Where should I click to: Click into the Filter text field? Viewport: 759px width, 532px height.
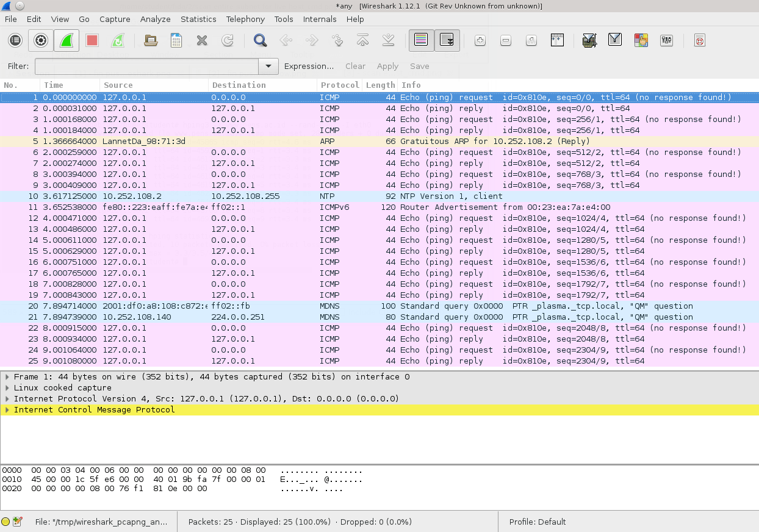(x=146, y=66)
